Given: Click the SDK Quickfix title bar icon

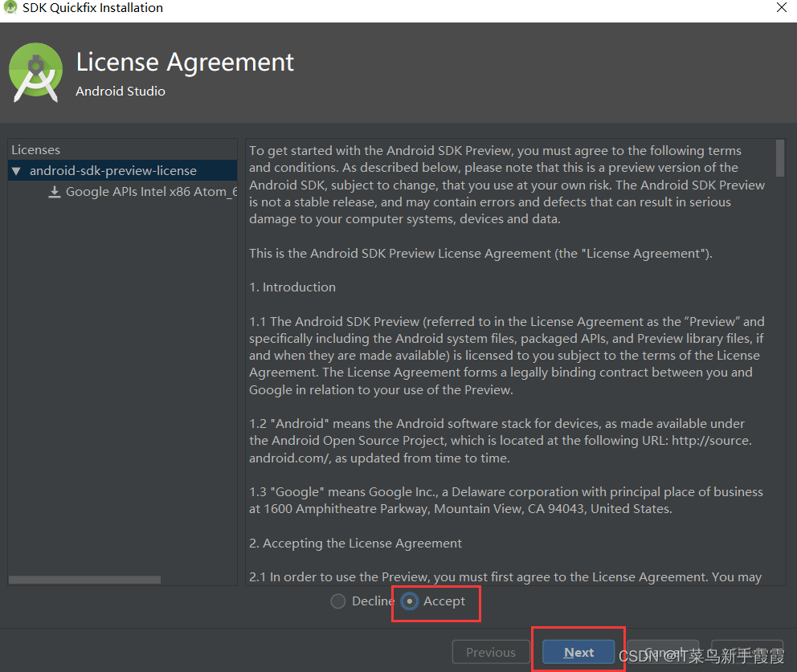Looking at the screenshot, I should pos(10,7).
